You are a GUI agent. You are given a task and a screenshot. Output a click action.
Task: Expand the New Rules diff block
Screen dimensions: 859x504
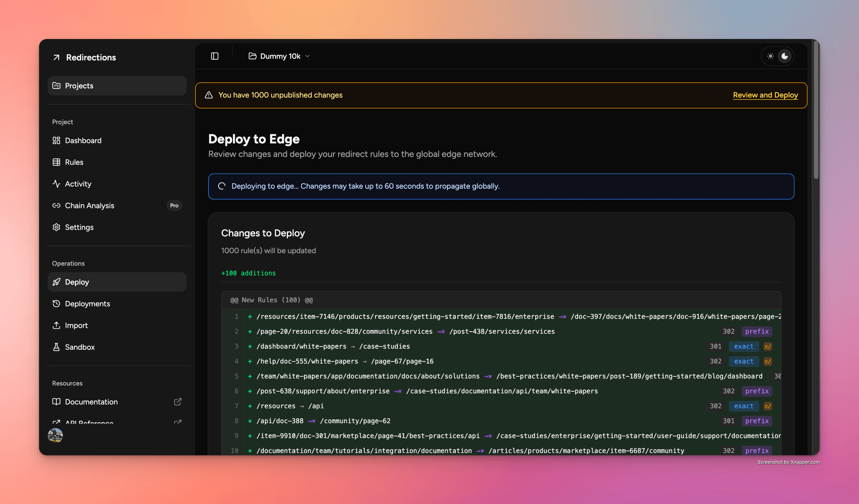(271, 300)
